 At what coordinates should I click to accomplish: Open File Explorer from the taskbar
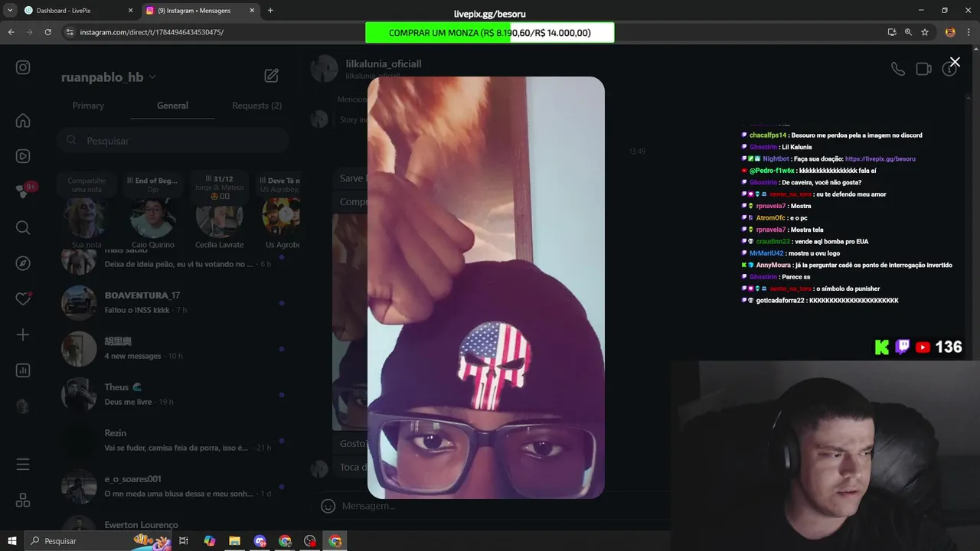[234, 541]
